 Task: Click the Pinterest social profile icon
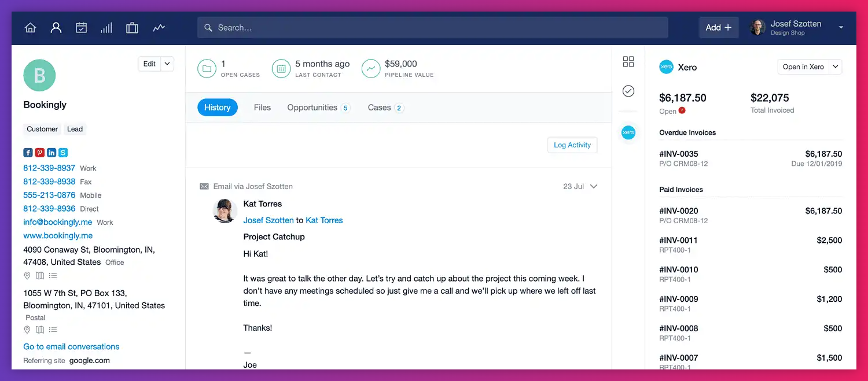click(40, 153)
